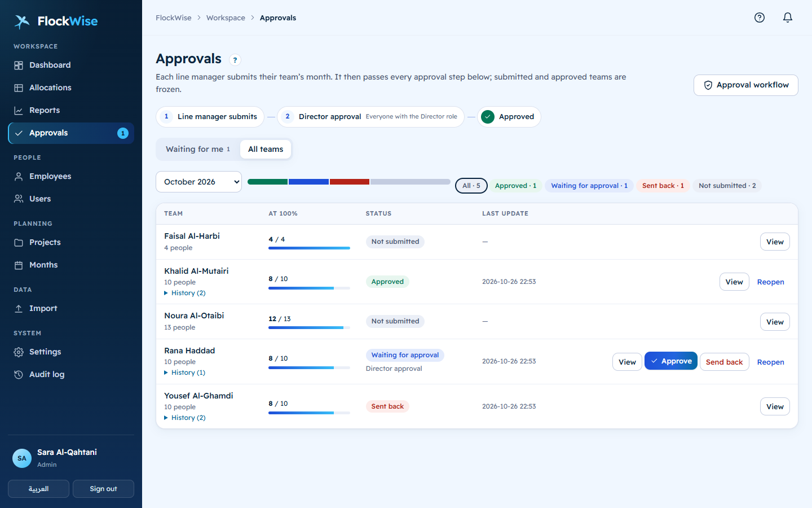Image resolution: width=812 pixels, height=508 pixels.
Task: Expand History (2) under Yousef Al-Ghamdi
Action: [185, 418]
